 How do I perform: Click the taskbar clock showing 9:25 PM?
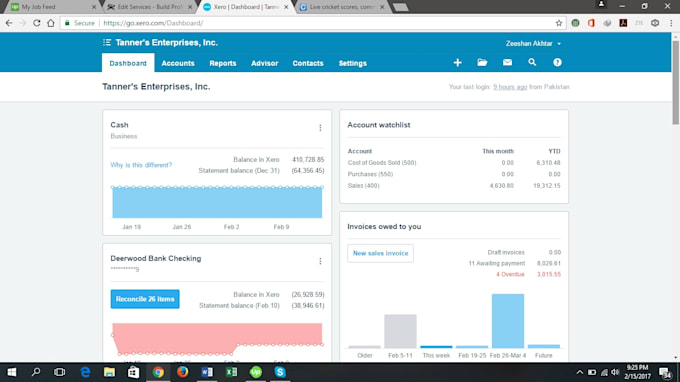tap(637, 372)
